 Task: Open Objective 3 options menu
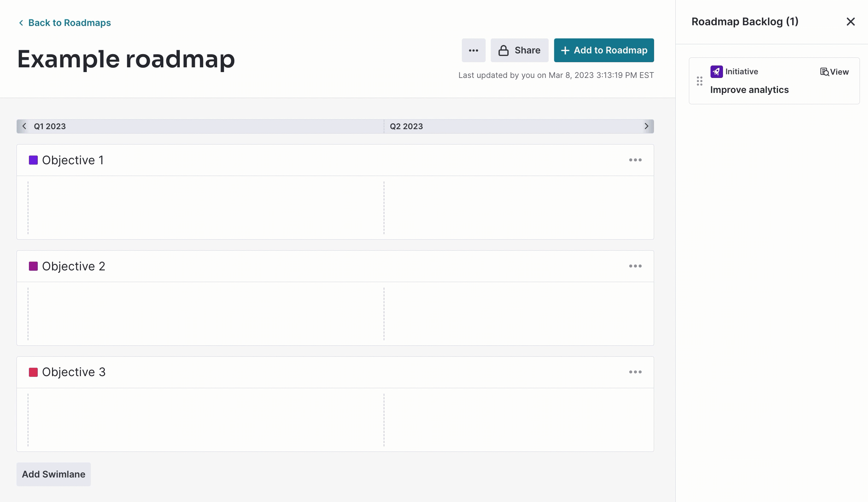point(635,372)
